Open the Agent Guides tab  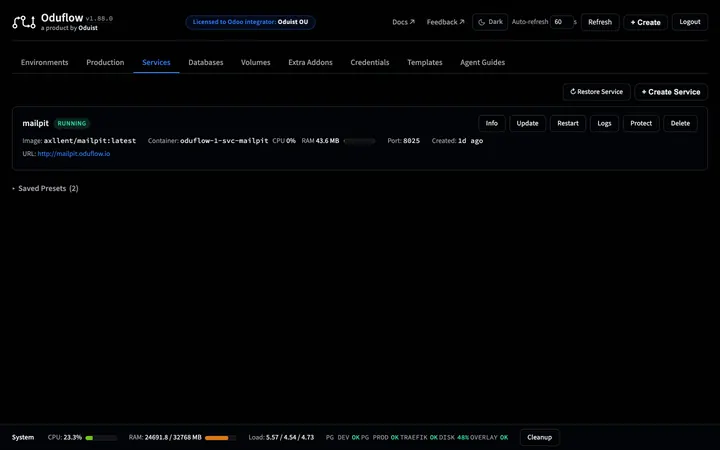pyautogui.click(x=483, y=62)
